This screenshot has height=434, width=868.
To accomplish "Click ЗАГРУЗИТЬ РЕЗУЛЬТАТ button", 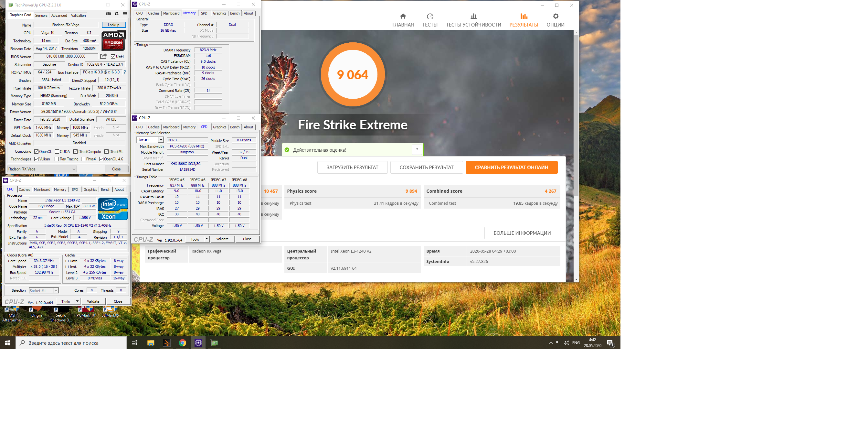I will (352, 167).
